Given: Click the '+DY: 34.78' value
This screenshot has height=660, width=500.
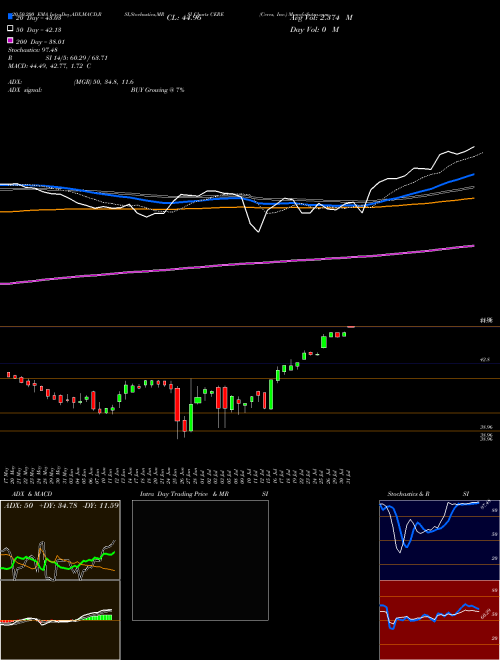Looking at the screenshot, I should coord(58,505).
